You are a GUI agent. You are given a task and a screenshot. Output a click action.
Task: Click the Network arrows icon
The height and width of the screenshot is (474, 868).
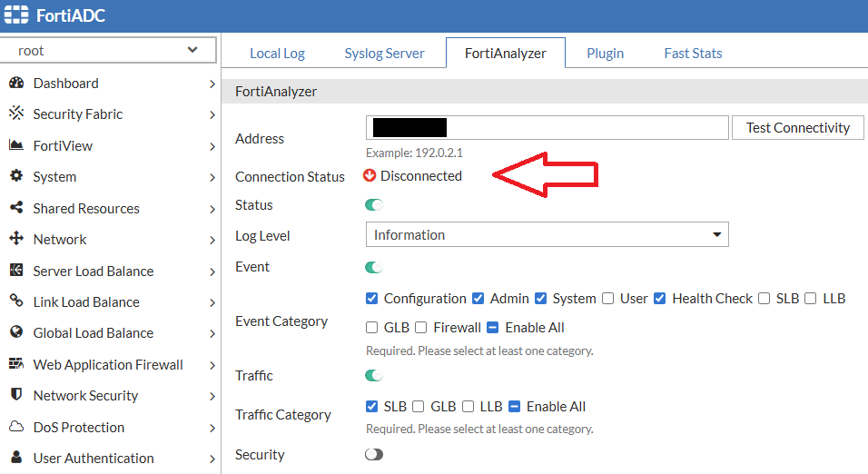(x=16, y=239)
